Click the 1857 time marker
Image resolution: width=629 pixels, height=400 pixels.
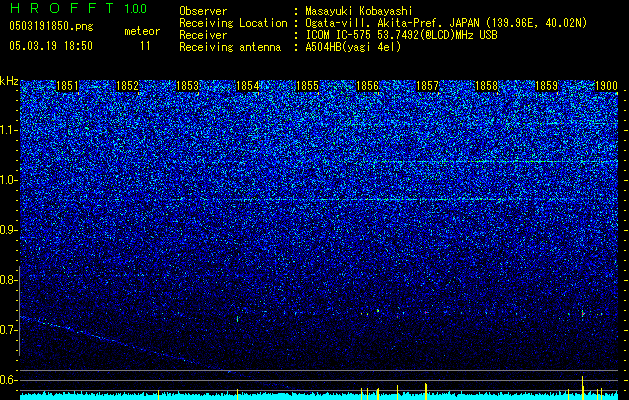[428, 86]
